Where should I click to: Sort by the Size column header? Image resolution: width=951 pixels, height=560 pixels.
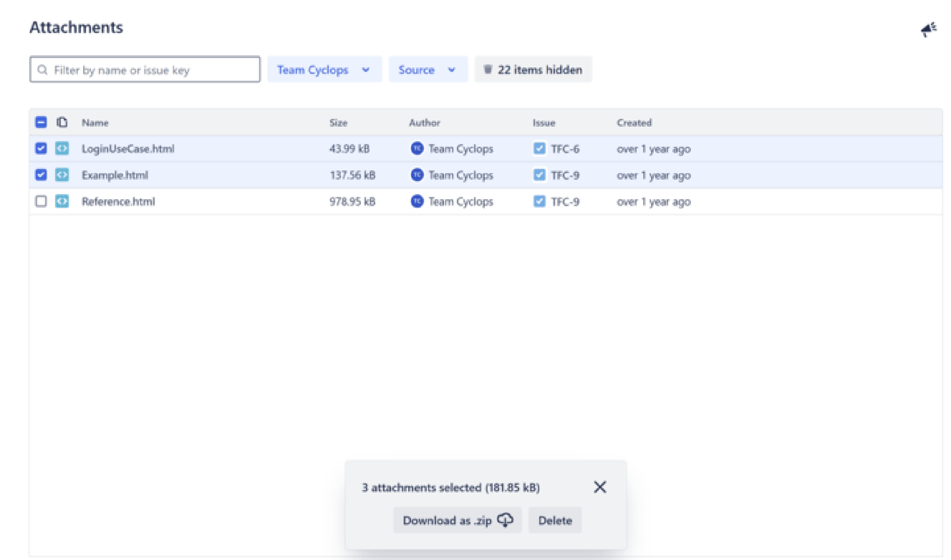tap(338, 123)
